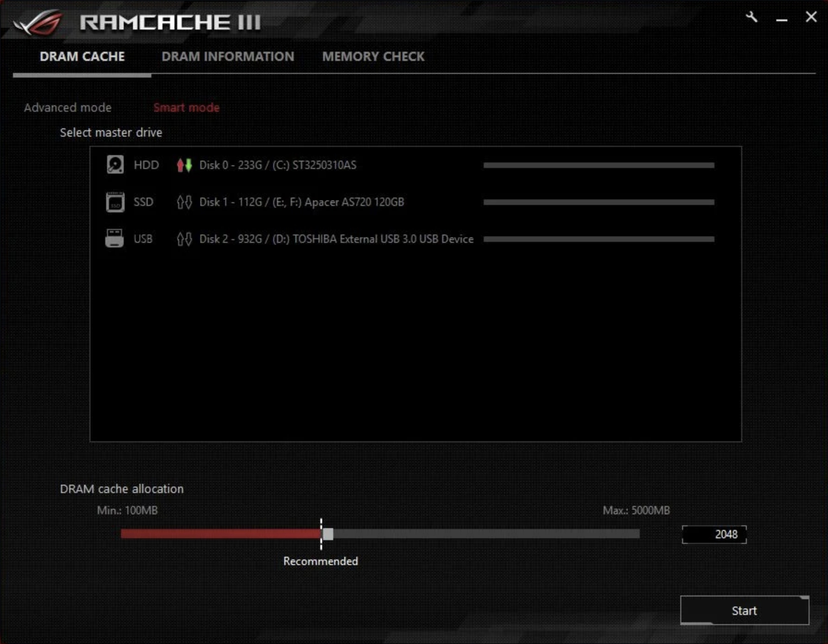The width and height of the screenshot is (828, 644).
Task: Click the USB drive icon for Disk 2
Action: (114, 239)
